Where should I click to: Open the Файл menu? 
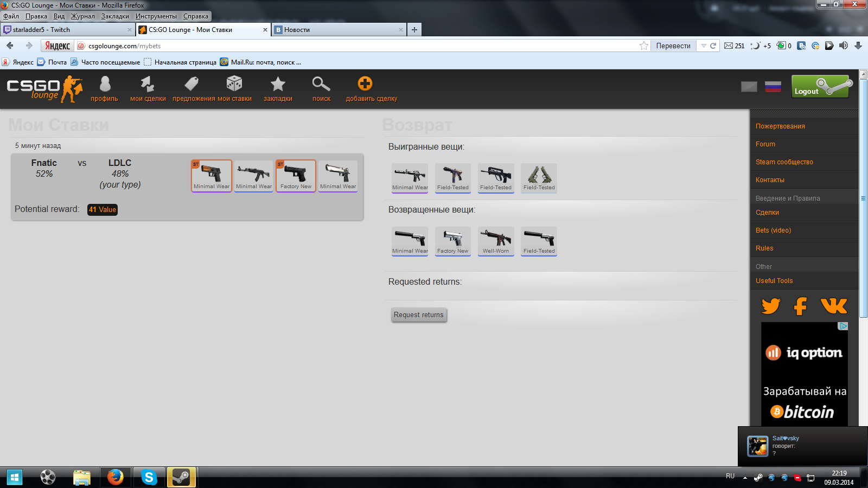(11, 16)
